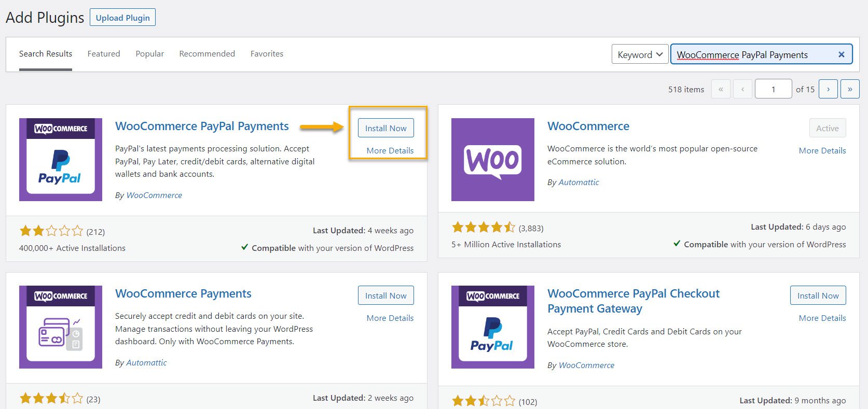Open WooCommerce PayPal Payments title link
This screenshot has width=868, height=409.
click(x=202, y=126)
